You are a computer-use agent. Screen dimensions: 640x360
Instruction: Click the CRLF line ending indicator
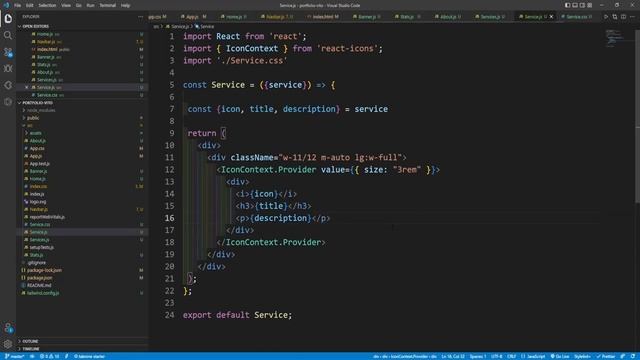click(511, 356)
